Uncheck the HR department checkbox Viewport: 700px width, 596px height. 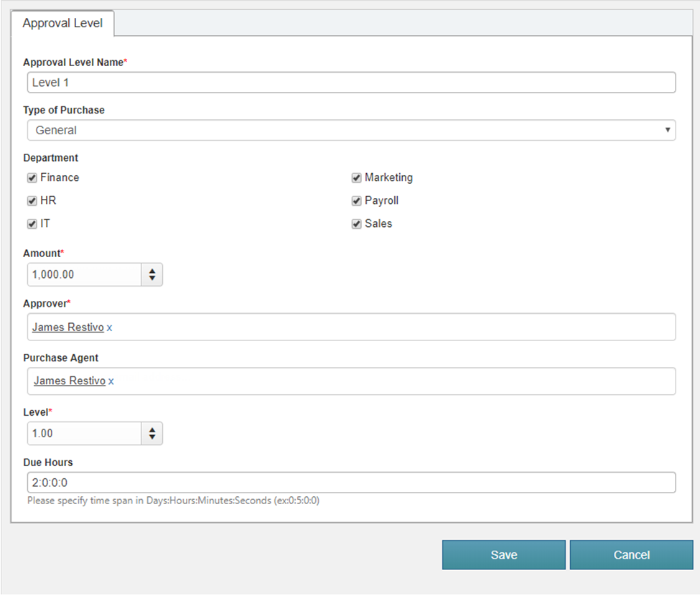(x=32, y=201)
